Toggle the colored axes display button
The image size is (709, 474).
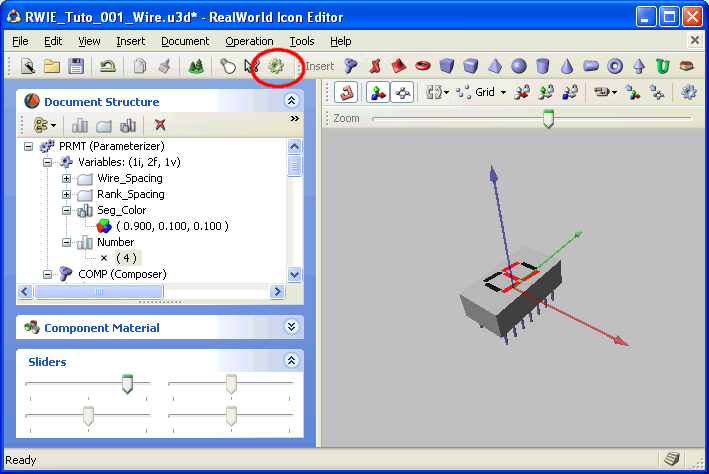point(378,92)
